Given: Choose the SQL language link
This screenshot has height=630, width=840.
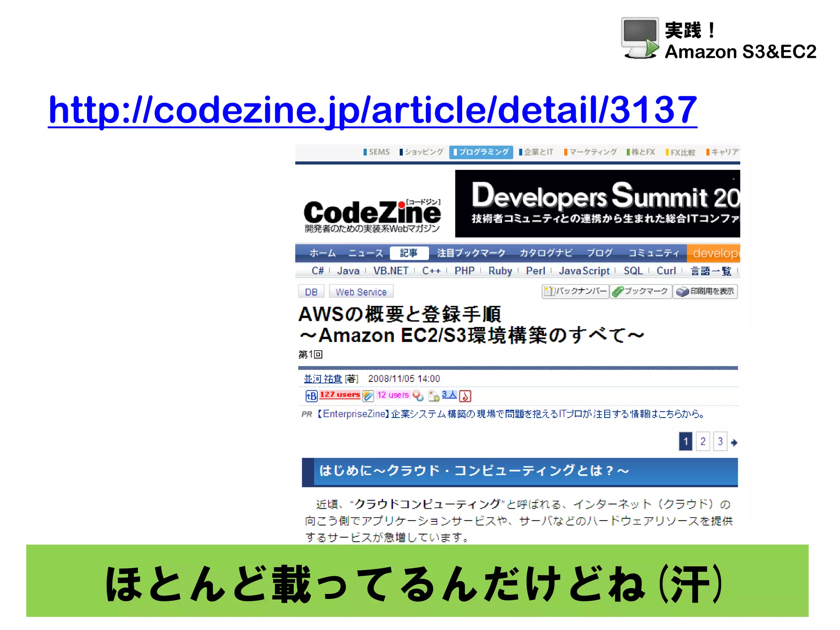Looking at the screenshot, I should [x=633, y=271].
